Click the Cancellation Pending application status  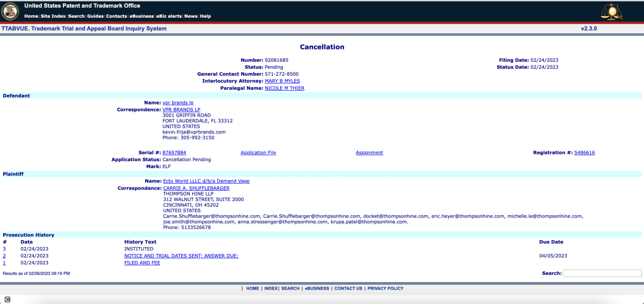(187, 160)
